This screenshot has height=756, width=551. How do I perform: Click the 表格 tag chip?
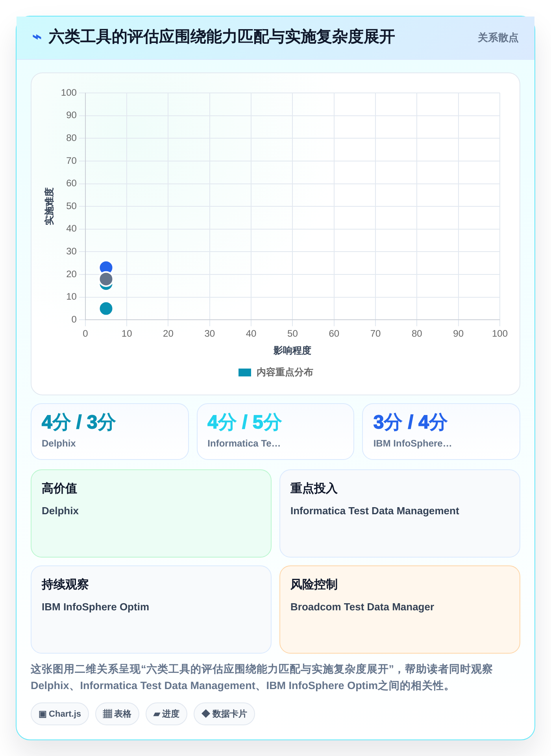[117, 714]
